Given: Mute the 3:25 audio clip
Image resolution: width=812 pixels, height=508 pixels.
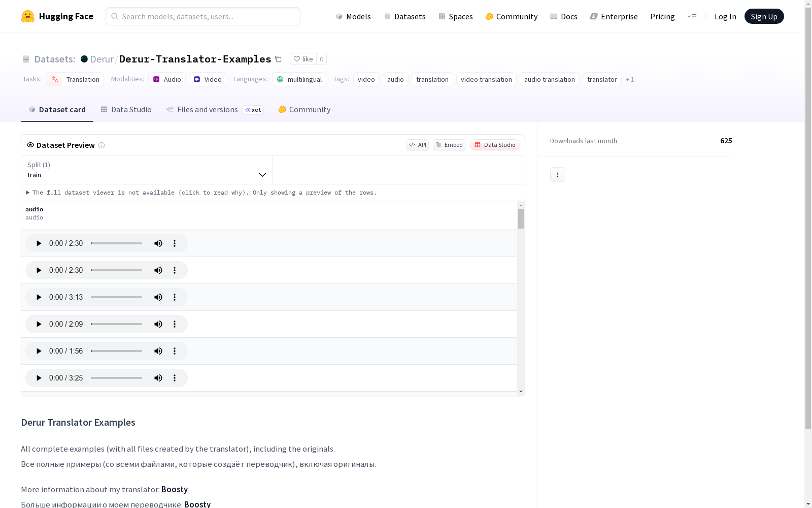Looking at the screenshot, I should (158, 378).
